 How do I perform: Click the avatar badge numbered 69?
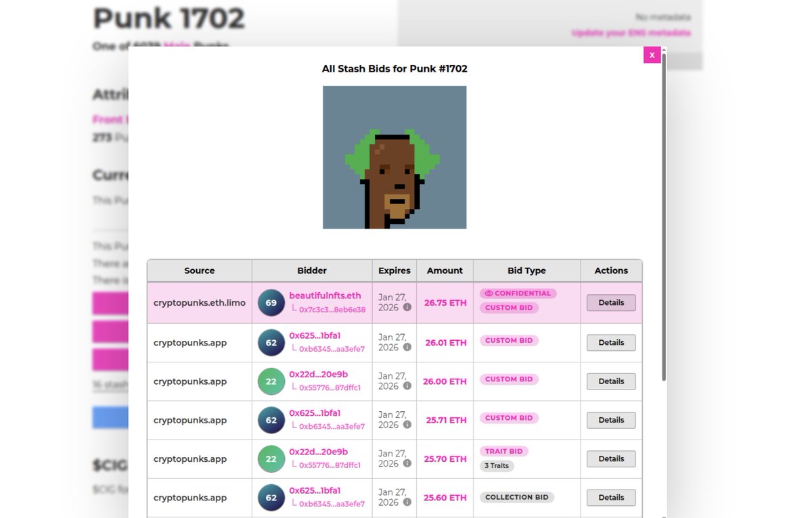[271, 303]
